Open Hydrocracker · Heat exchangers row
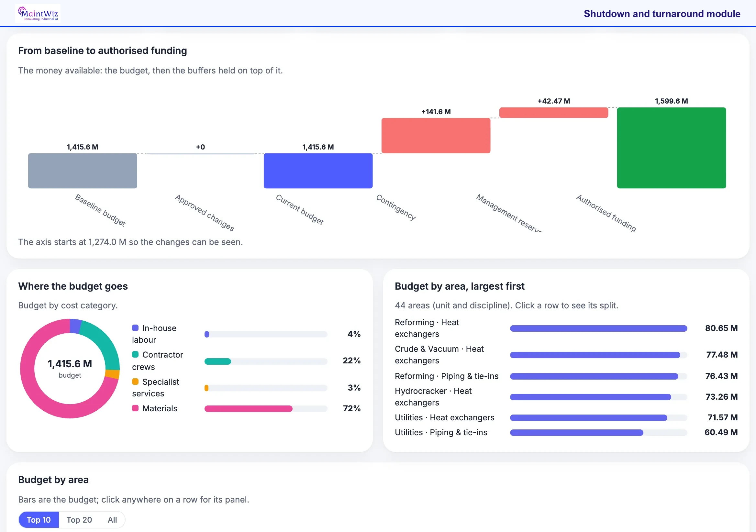Viewport: 756px width, 532px height. [x=566, y=397]
